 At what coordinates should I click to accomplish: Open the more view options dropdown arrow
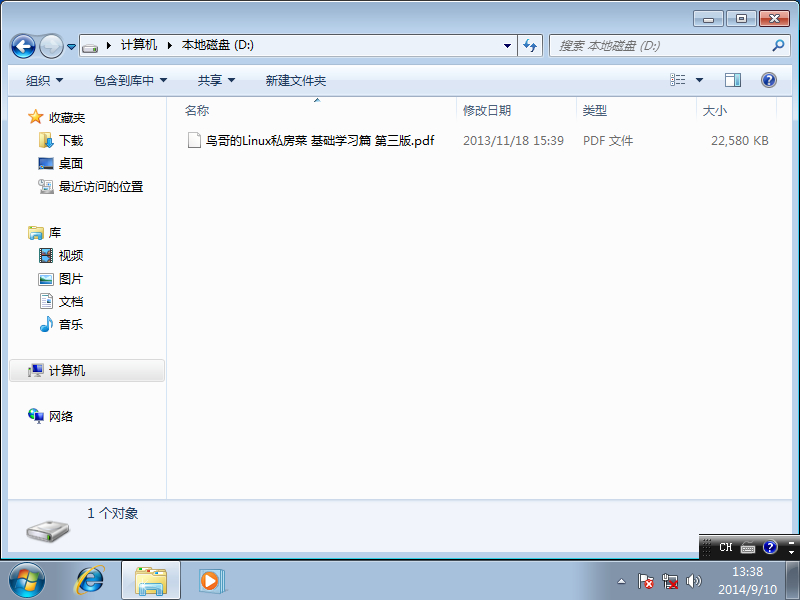(x=699, y=80)
